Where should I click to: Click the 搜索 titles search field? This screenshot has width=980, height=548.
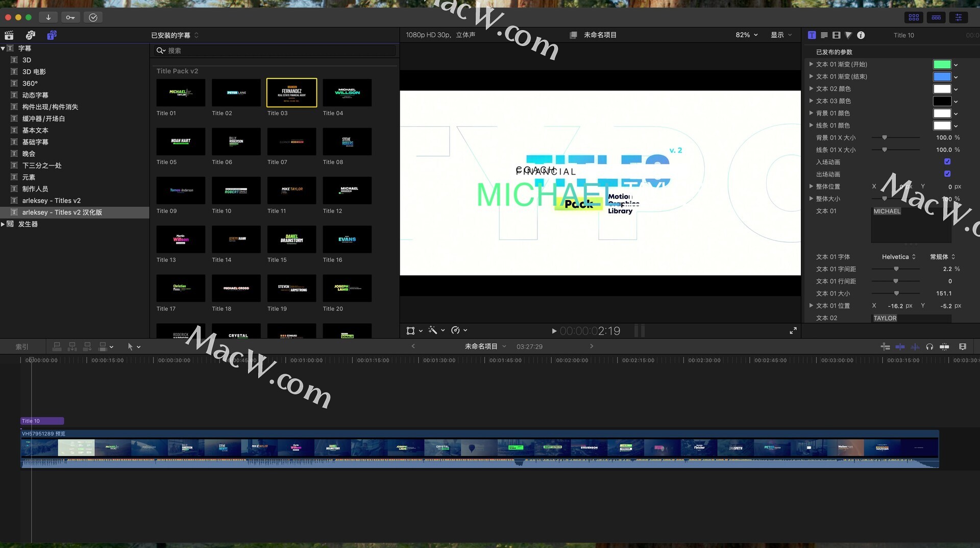point(275,51)
